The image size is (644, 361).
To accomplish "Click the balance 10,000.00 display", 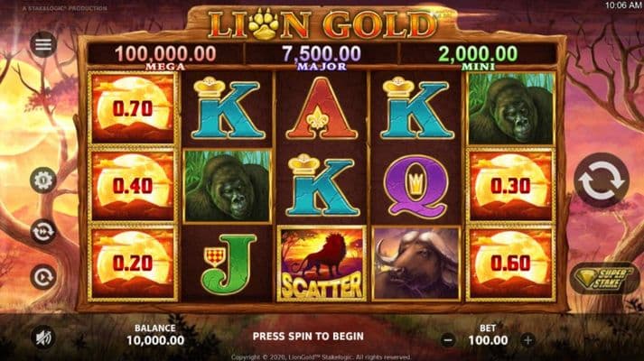I will click(155, 340).
